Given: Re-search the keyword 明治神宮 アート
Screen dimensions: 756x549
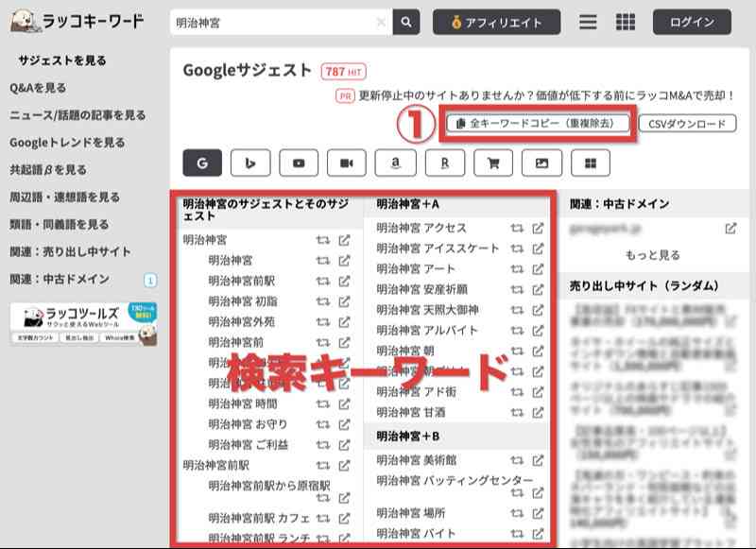Looking at the screenshot, I should (x=517, y=269).
